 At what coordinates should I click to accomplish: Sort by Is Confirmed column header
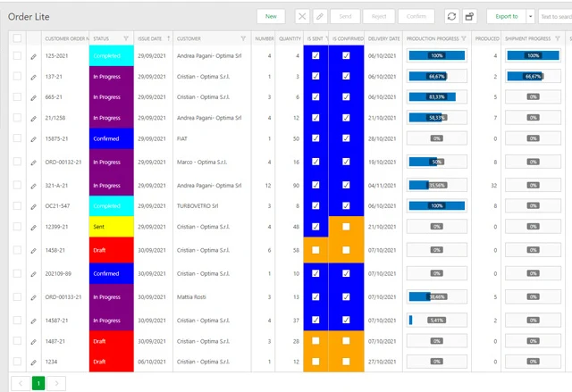(348, 38)
